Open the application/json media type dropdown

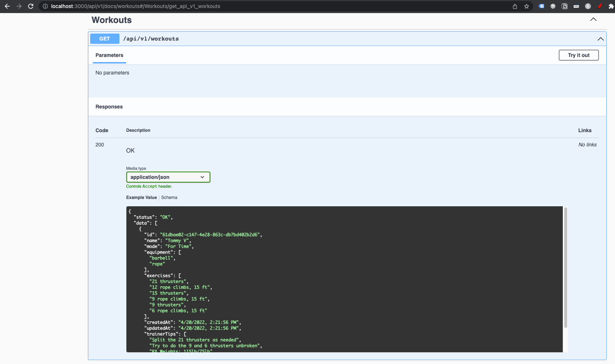click(x=168, y=177)
